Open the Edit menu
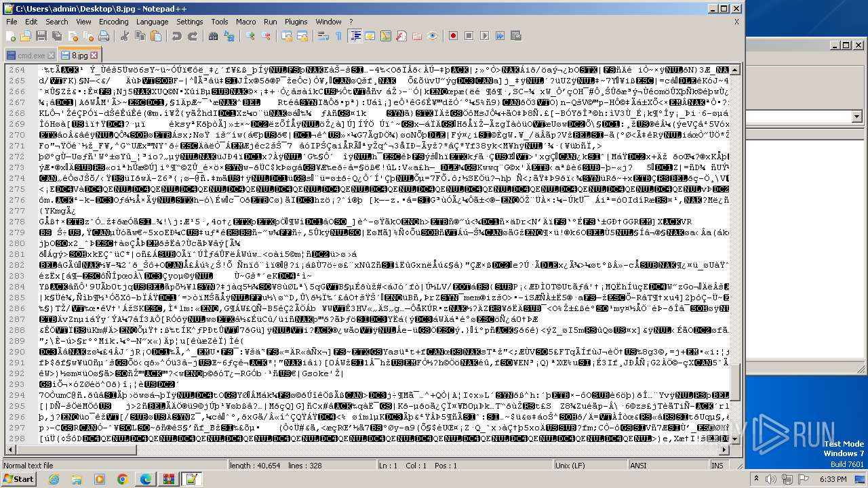Screen dimensions: 868x488 tap(31, 22)
